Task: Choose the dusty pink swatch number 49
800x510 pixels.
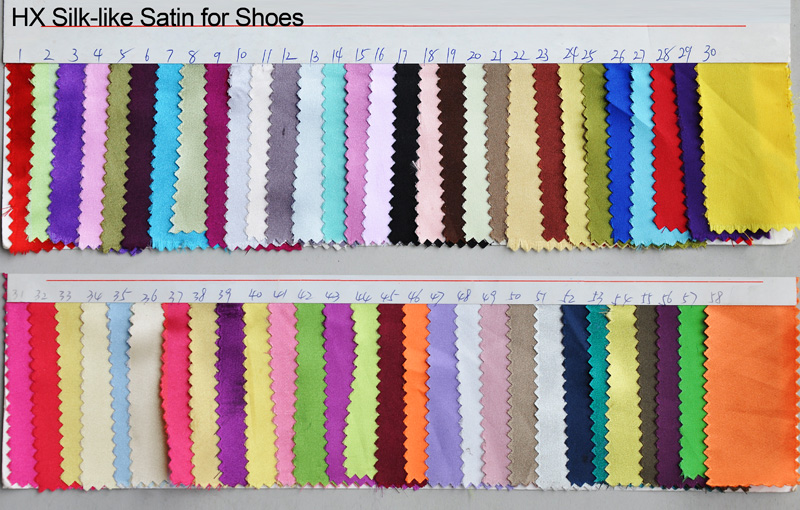Action: [x=494, y=394]
